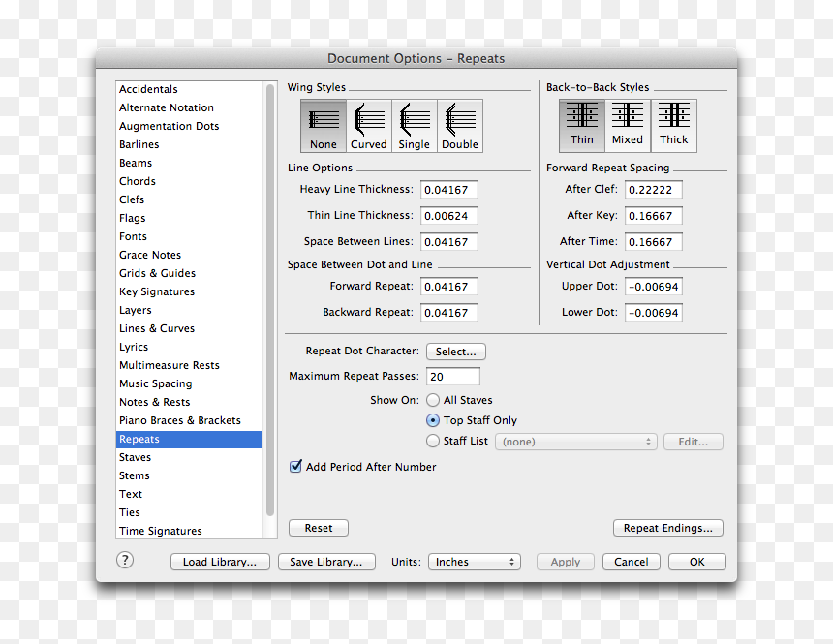
Task: Open the Accidentals category
Action: click(189, 89)
